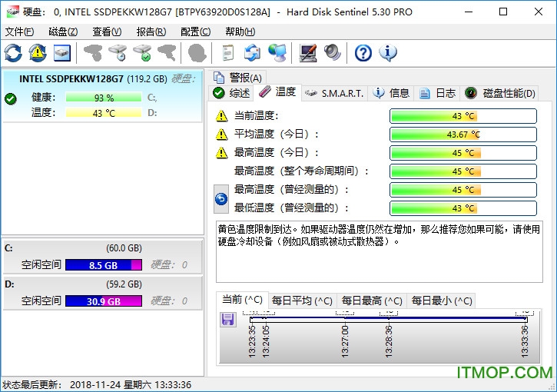The image size is (557, 392).
Task: Click the current temperature warning triangle icon
Action: 222,116
